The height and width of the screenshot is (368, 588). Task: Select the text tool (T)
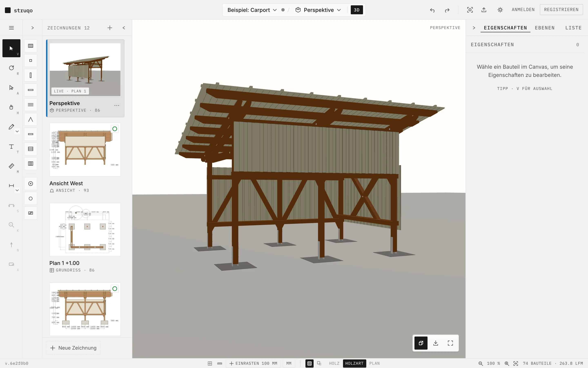tap(11, 147)
